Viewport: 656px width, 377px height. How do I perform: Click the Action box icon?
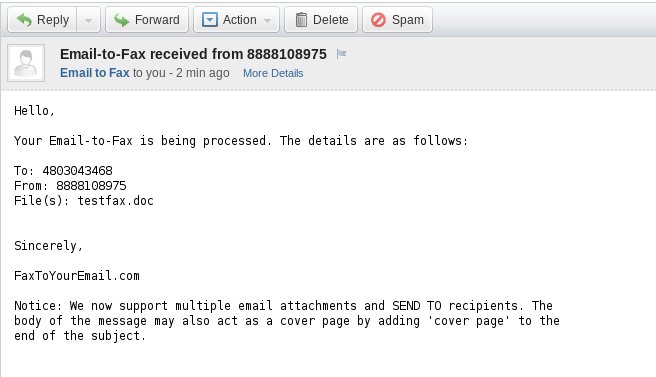(210, 20)
